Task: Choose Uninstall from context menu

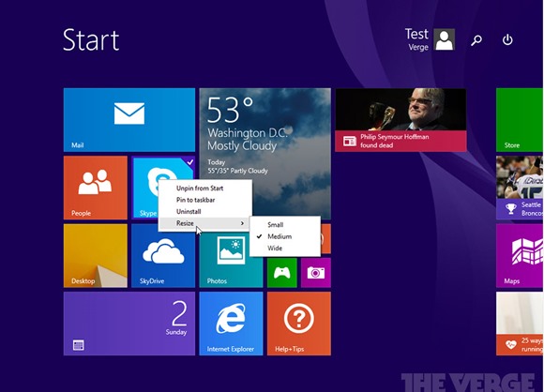Action: click(205, 211)
